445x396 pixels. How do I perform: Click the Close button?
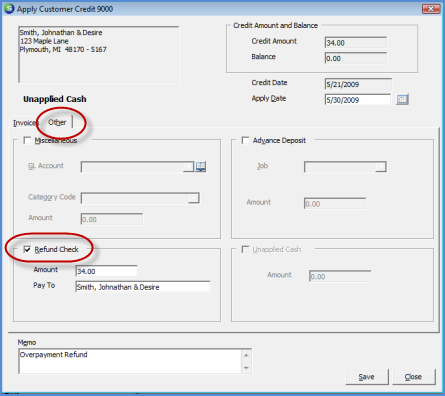(414, 377)
